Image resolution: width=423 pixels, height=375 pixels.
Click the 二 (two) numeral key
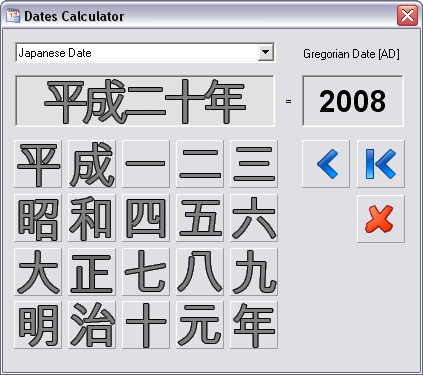click(200, 164)
